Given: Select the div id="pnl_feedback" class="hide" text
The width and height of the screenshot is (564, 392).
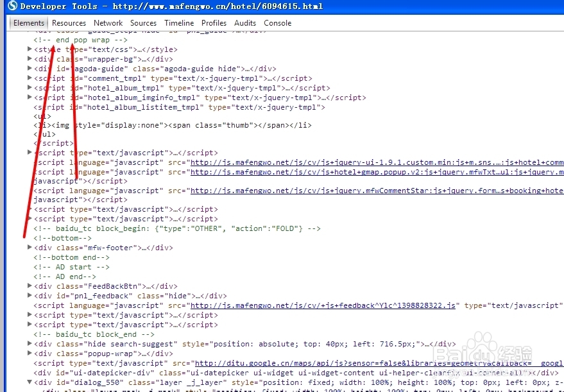Looking at the screenshot, I should click(130, 296).
